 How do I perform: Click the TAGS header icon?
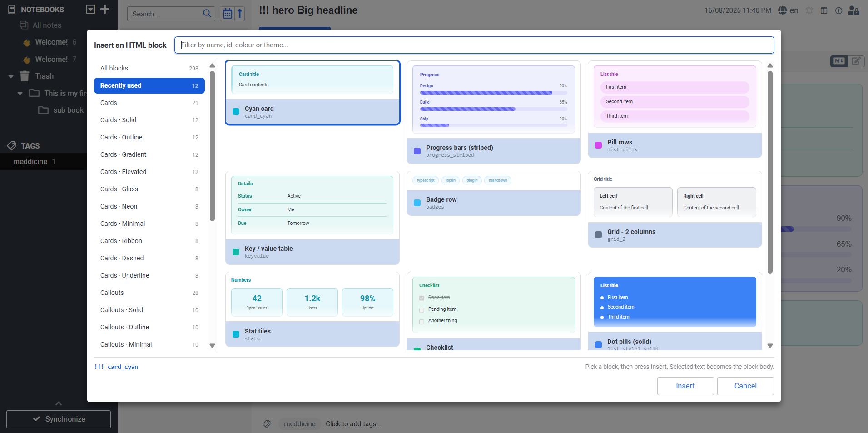coord(12,145)
